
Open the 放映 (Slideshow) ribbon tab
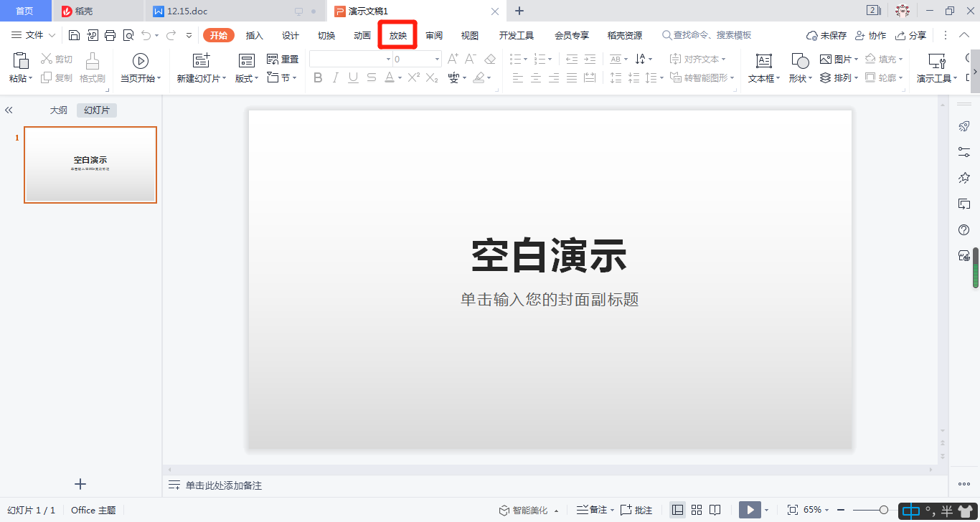tap(398, 35)
